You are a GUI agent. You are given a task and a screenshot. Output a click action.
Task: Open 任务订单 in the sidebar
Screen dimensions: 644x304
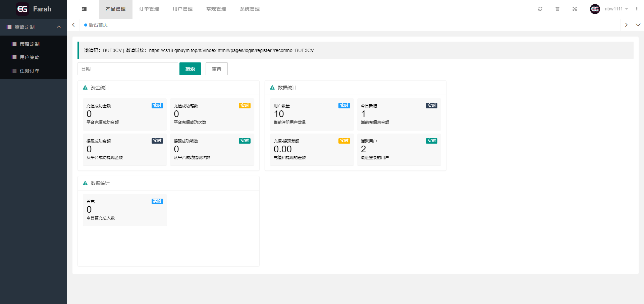30,71
